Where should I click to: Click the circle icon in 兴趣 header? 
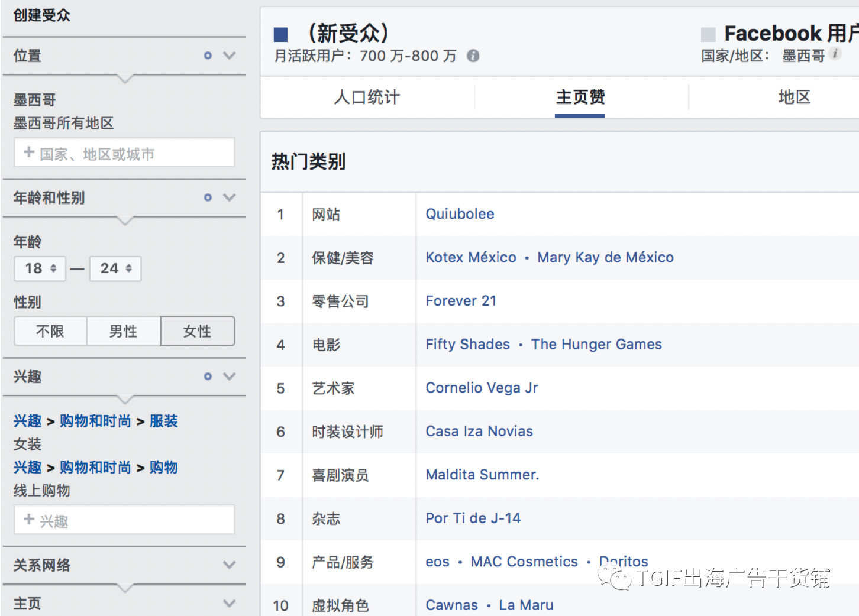tap(208, 377)
